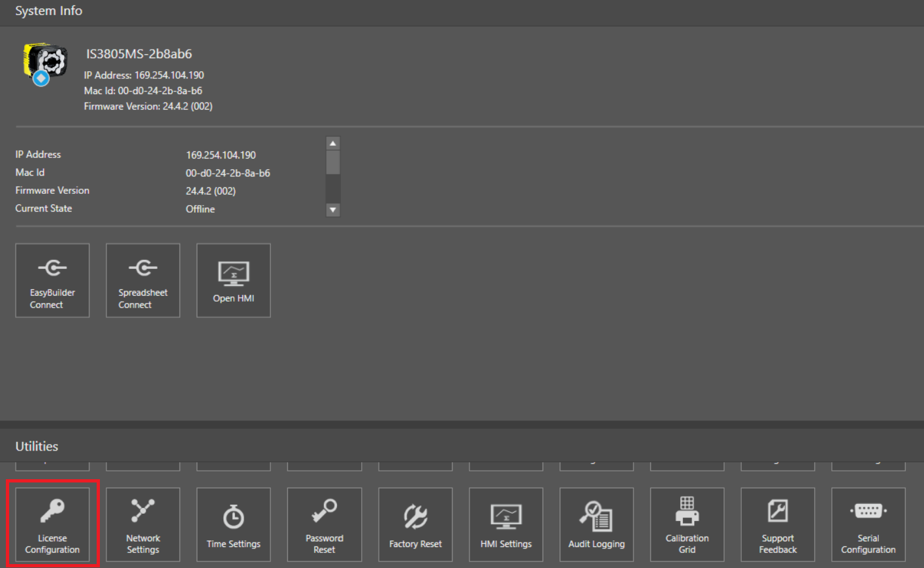Click EasyBuilder Connect button
Screen dimensions: 924x568
click(x=52, y=281)
